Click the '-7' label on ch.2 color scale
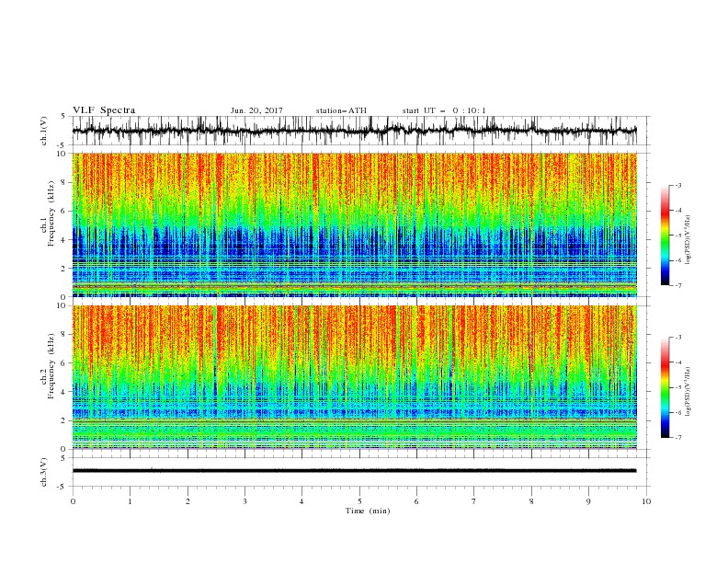Viewport: 728px width, 563px height. point(678,438)
